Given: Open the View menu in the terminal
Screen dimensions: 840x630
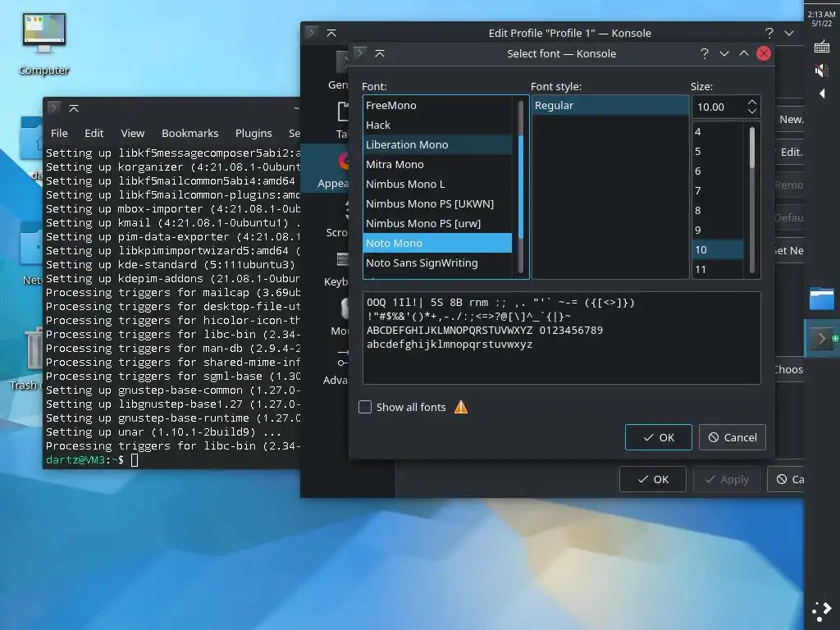Looking at the screenshot, I should 132,134.
